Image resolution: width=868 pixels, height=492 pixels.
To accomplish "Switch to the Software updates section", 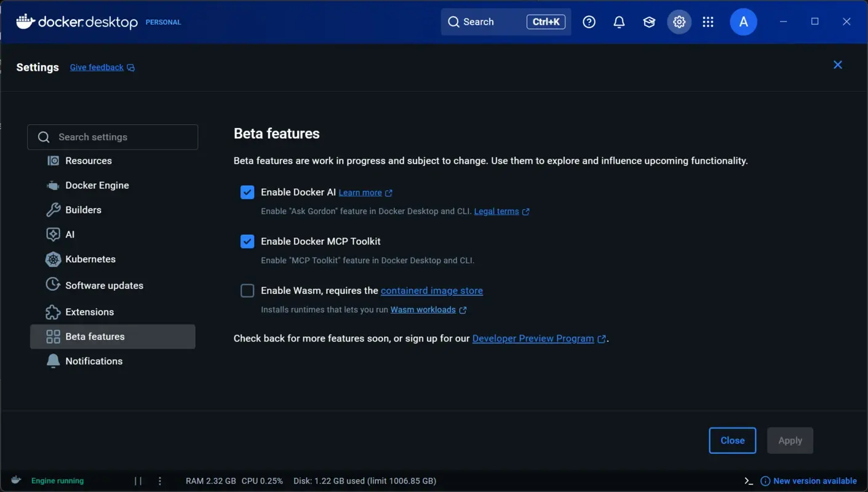I will pyautogui.click(x=103, y=285).
